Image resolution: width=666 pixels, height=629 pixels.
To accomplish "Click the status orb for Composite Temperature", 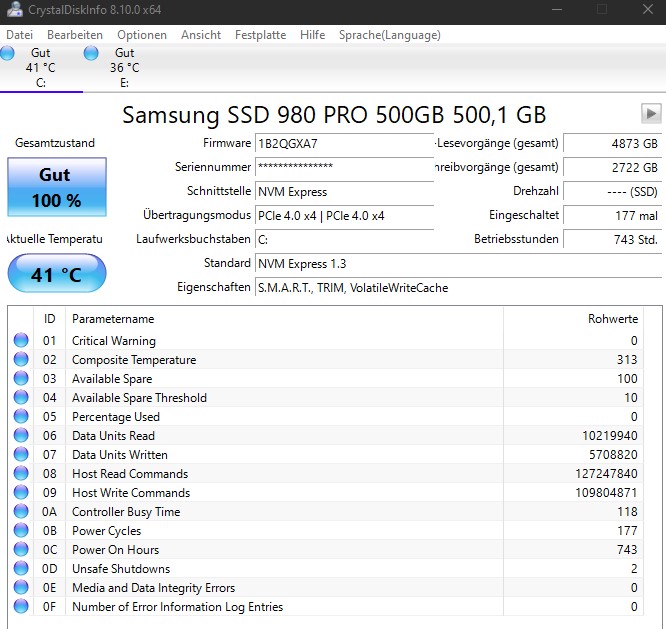I will coord(21,359).
